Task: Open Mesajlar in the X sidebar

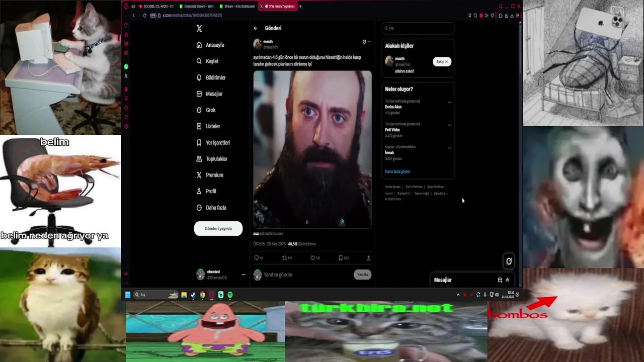Action: click(x=210, y=94)
